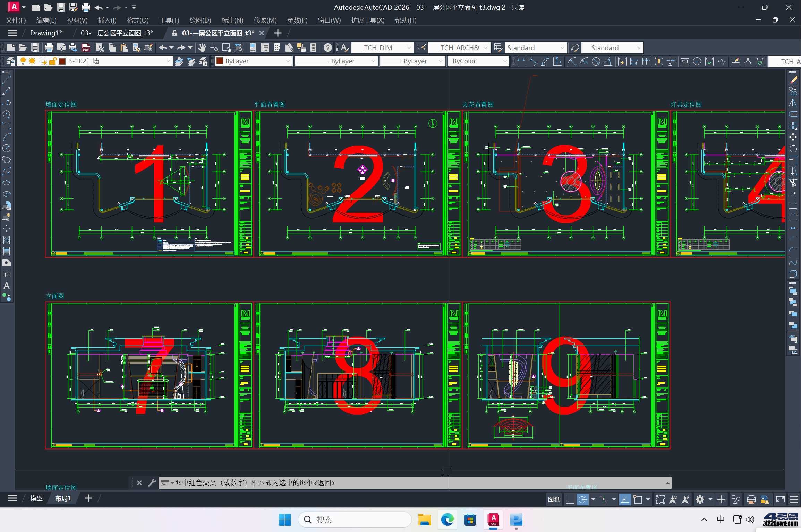The width and height of the screenshot is (801, 532).
Task: Toggle the layer lock padlock icon
Action: (x=53, y=61)
